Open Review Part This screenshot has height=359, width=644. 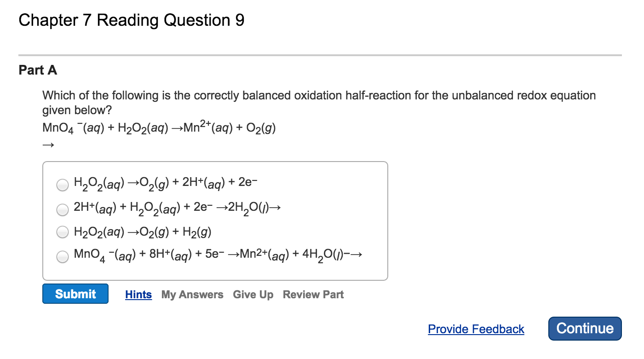313,295
